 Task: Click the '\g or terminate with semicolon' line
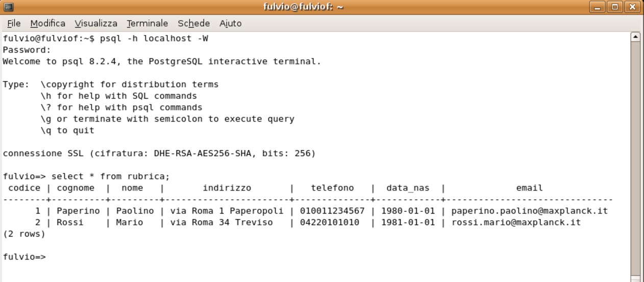click(x=167, y=119)
